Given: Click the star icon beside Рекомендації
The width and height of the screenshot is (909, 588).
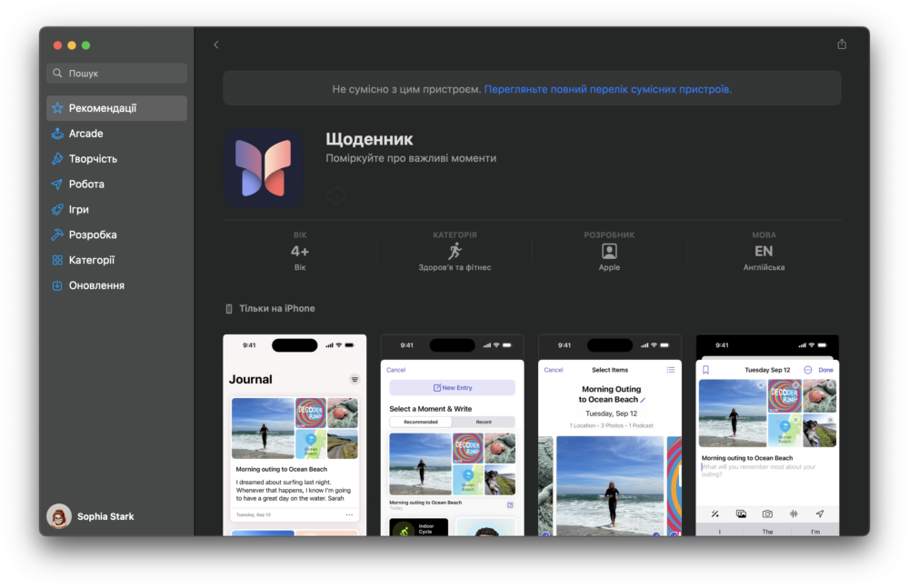Looking at the screenshot, I should pyautogui.click(x=57, y=108).
